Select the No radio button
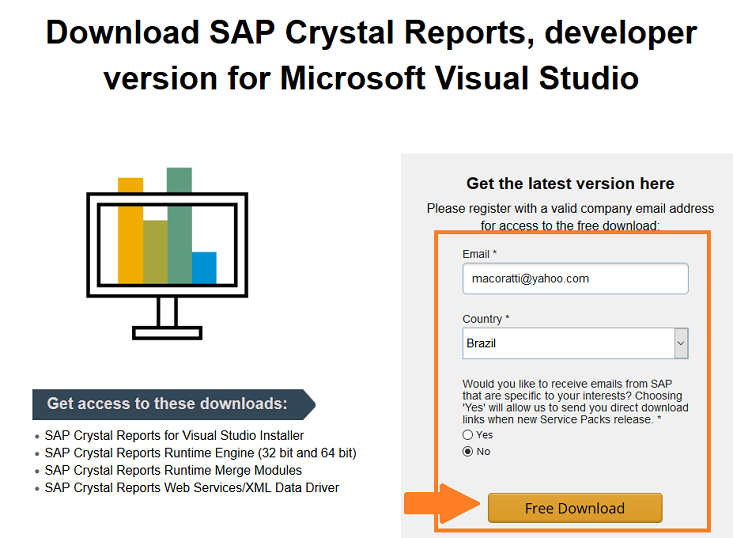733x538 pixels. [x=467, y=452]
